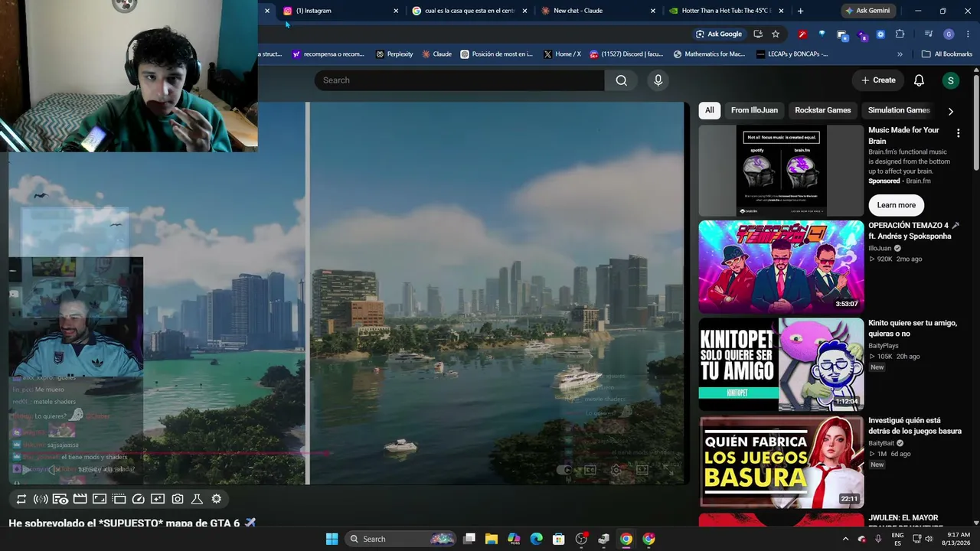The image size is (980, 551).
Task: Click the Ask Google button in the address bar
Action: coord(718,34)
